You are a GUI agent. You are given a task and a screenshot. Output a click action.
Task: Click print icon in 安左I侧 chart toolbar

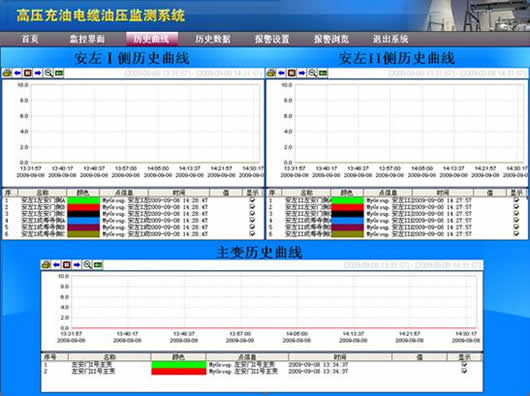click(x=7, y=73)
